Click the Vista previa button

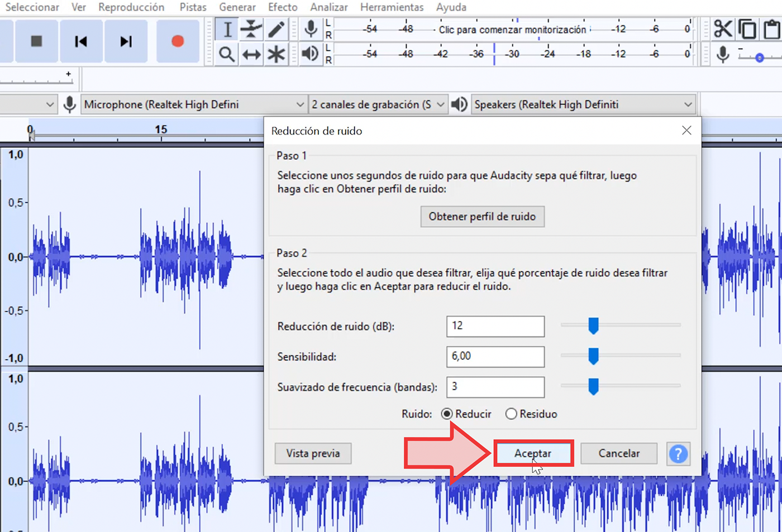(313, 453)
